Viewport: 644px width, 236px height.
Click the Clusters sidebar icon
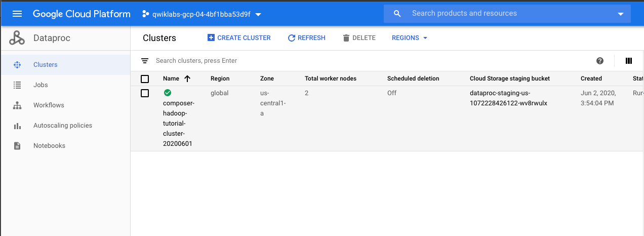coord(17,65)
